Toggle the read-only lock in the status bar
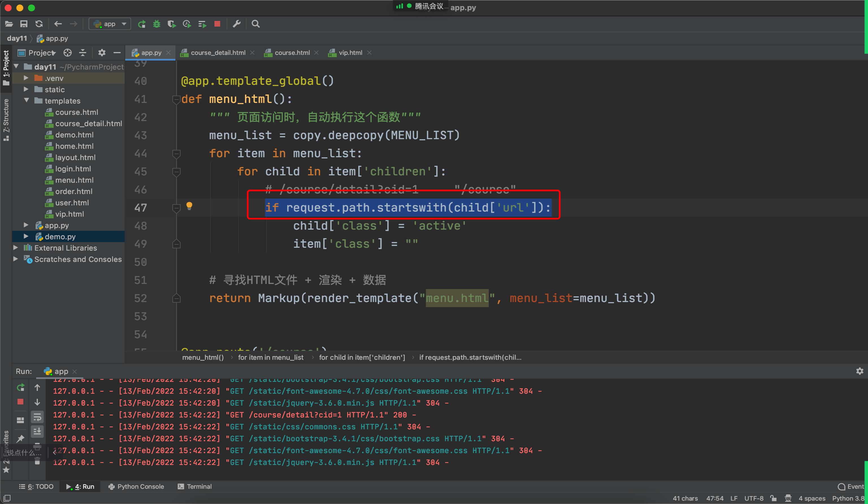Image resolution: width=868 pixels, height=504 pixels. pyautogui.click(x=774, y=498)
